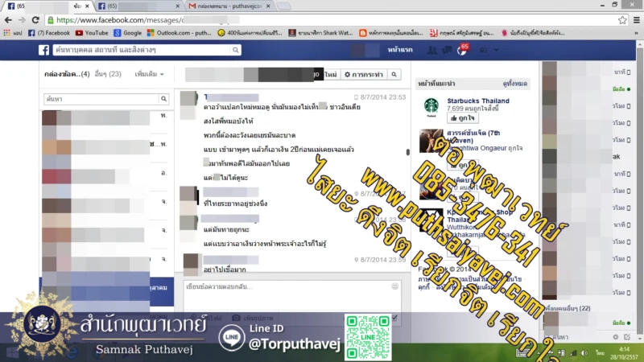This screenshot has width=644, height=362.
Task: Open the การกระทำ actions dropdown
Action: point(364,74)
